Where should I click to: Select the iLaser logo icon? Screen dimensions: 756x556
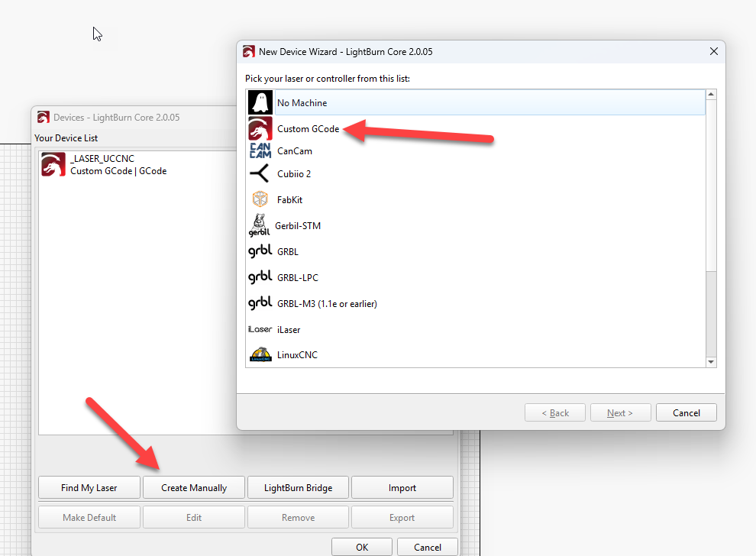point(260,329)
